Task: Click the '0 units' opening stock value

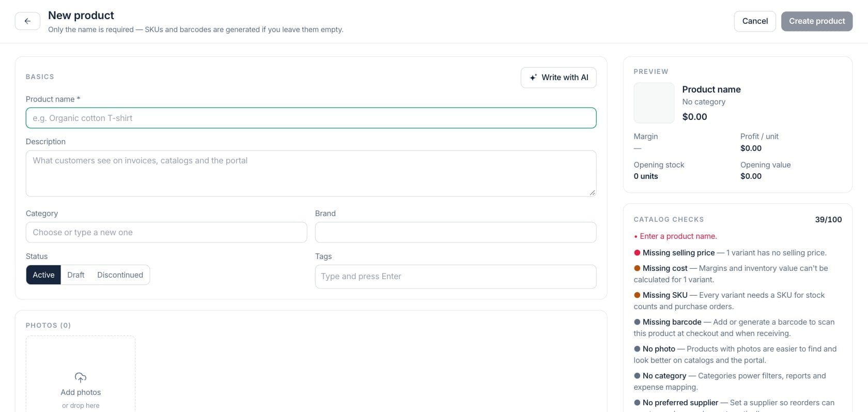Action: coord(646,176)
